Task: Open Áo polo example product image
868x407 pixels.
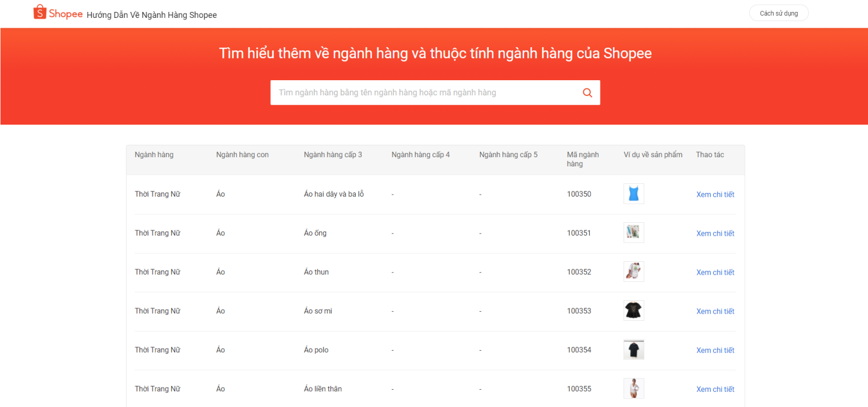Action: coord(634,350)
